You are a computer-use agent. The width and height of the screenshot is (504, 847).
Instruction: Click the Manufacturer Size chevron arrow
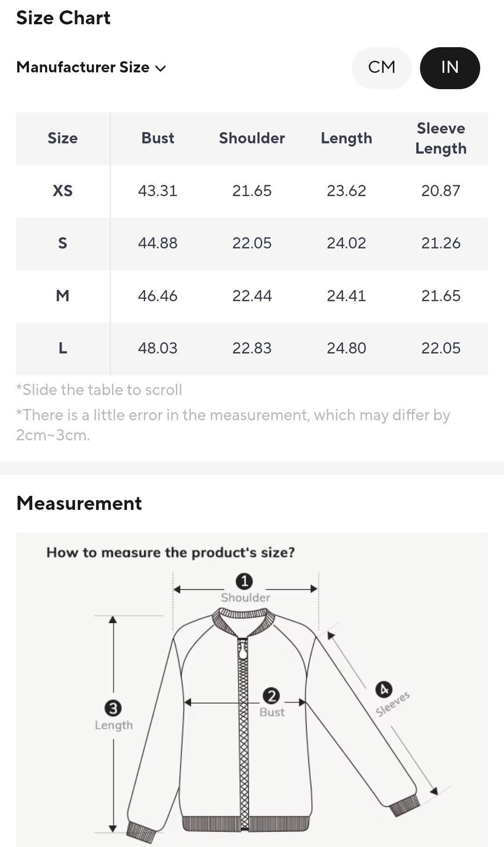pyautogui.click(x=161, y=69)
